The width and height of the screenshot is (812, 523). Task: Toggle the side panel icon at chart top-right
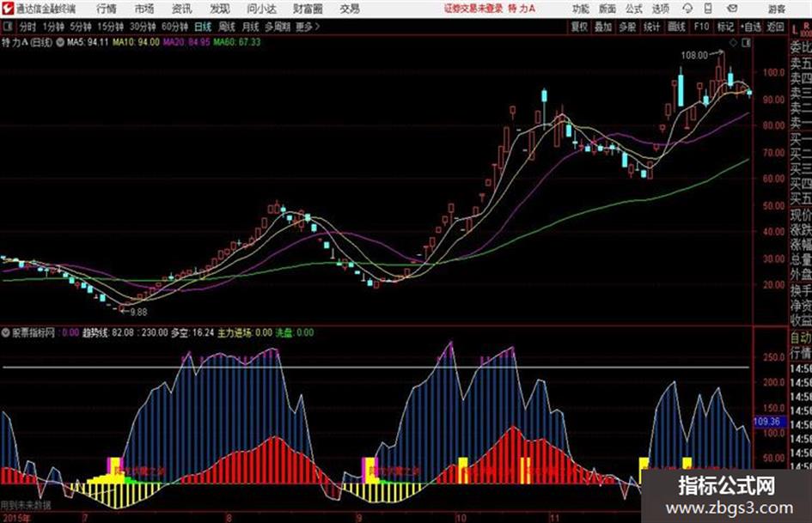746,43
